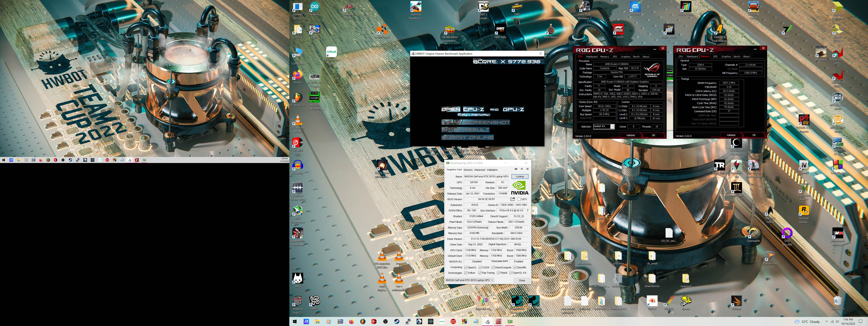Click OK in CPU-Z memory timings window
868x326 pixels.
coord(754,135)
